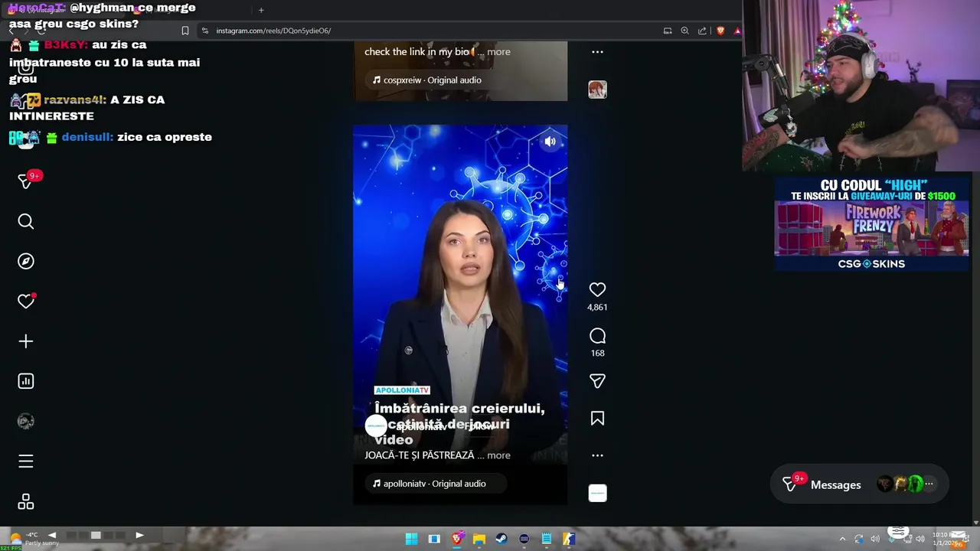Open File Explorer from the taskbar
This screenshot has width=980, height=551.
(x=479, y=539)
